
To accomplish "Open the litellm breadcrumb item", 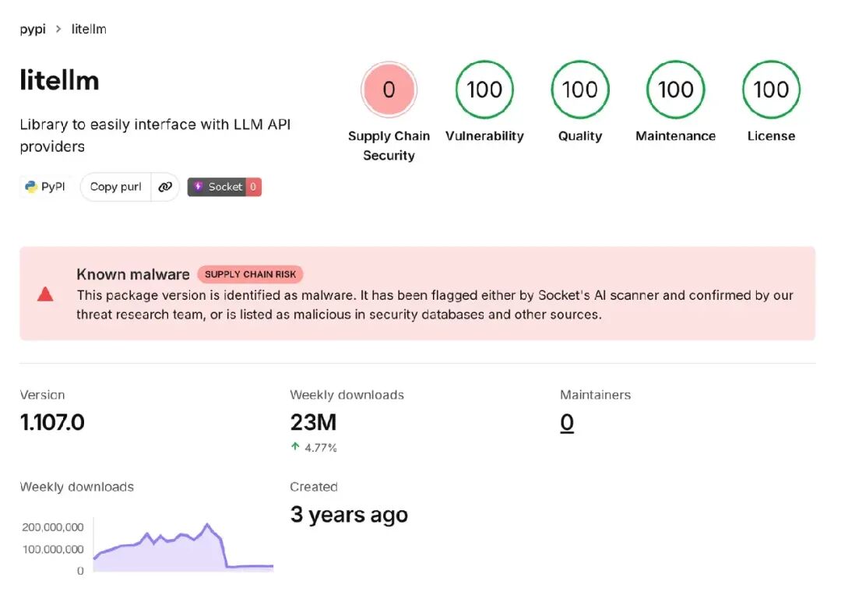I will click(89, 29).
